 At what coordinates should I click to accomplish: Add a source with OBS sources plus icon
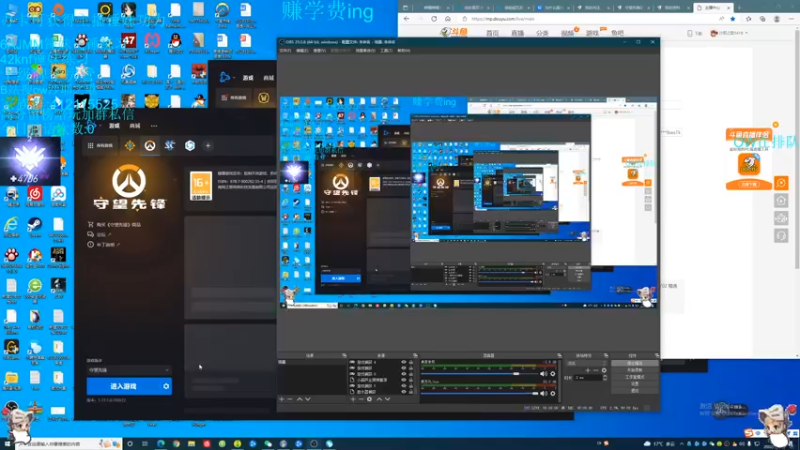(x=353, y=399)
